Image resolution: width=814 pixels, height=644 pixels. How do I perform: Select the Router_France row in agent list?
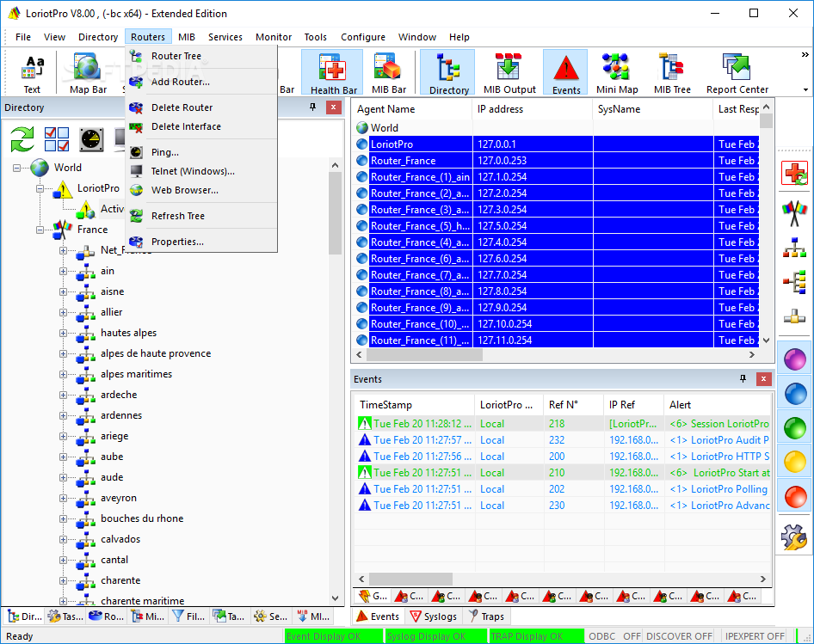tap(557, 161)
